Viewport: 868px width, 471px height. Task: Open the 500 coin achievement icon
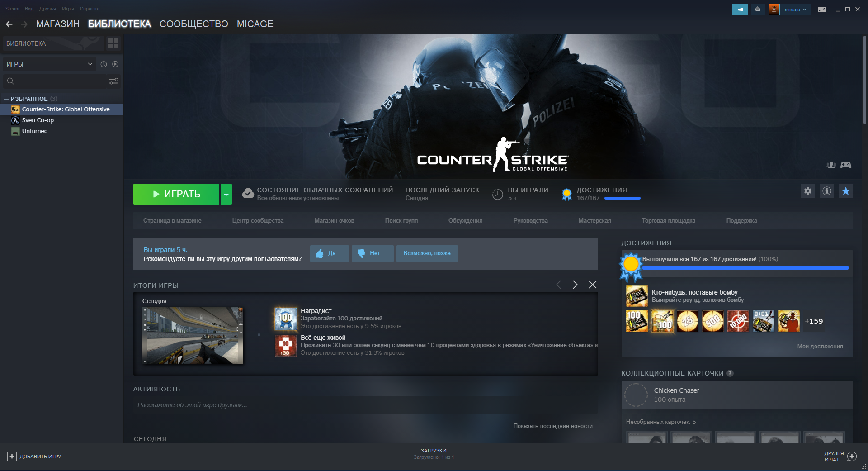(x=713, y=321)
